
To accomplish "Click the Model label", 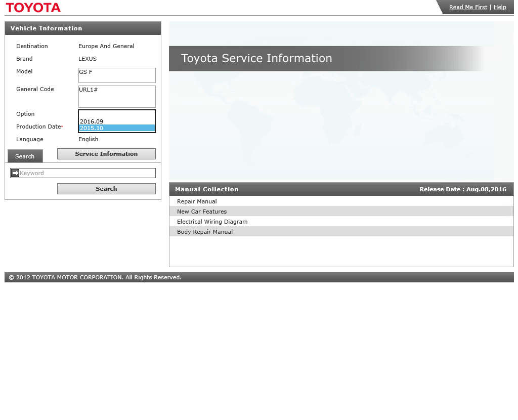I will pos(24,71).
